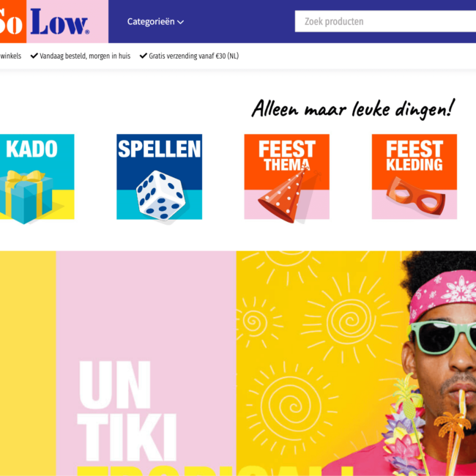Click 'Gratis verzending vanaf €30 (NL)' text
Image resolution: width=476 pixels, height=476 pixels.
193,56
